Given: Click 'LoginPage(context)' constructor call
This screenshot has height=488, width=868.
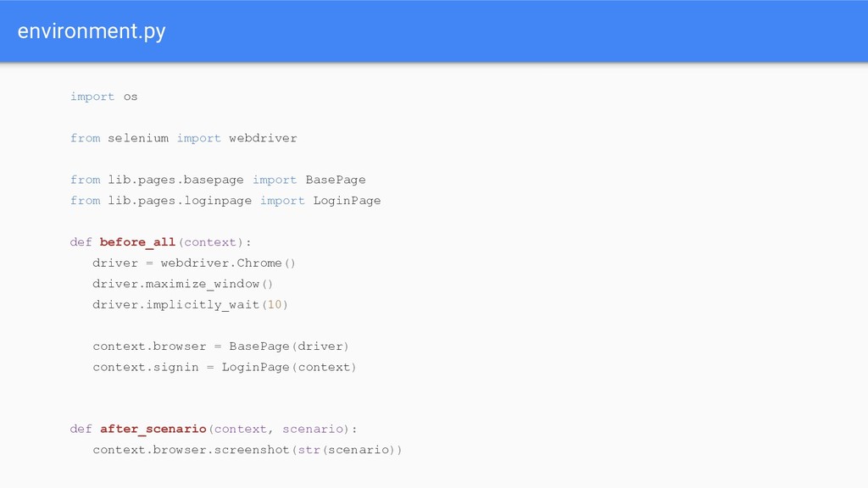Looking at the screenshot, I should click(289, 368).
